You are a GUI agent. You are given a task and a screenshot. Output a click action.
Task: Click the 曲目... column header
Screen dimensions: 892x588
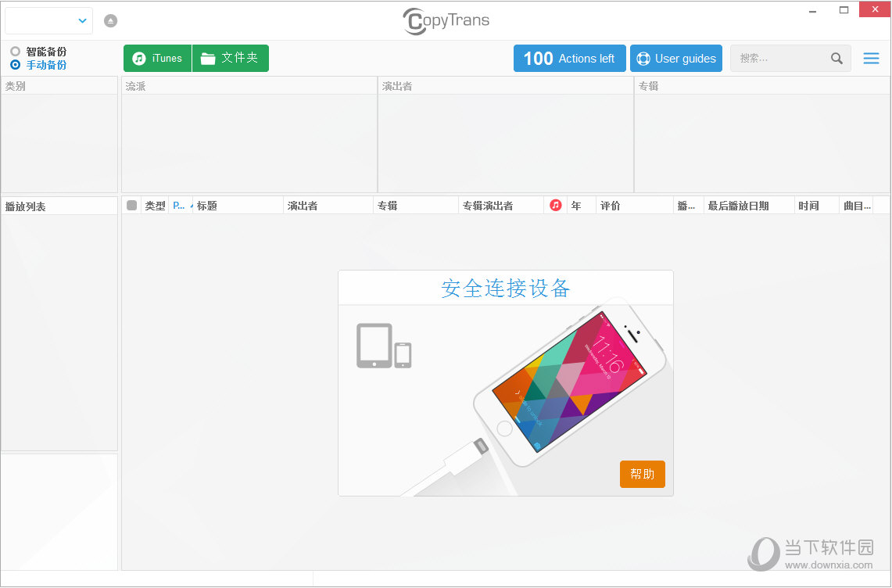point(856,206)
